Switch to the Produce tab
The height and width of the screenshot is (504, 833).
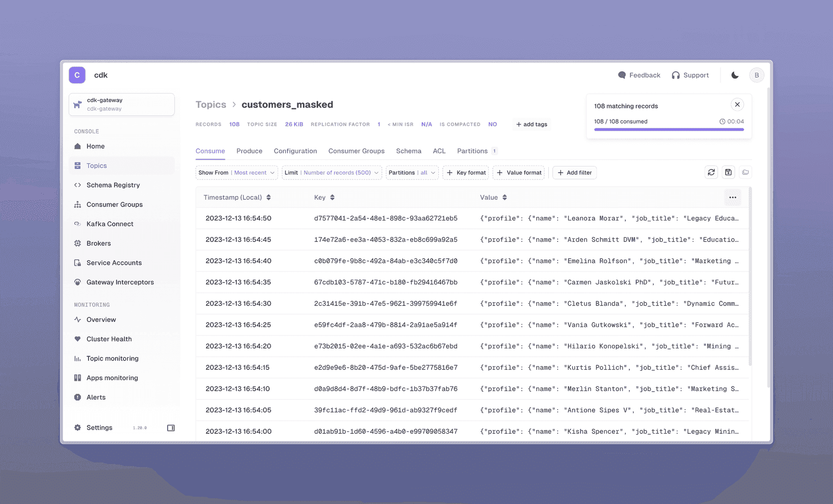click(x=249, y=151)
